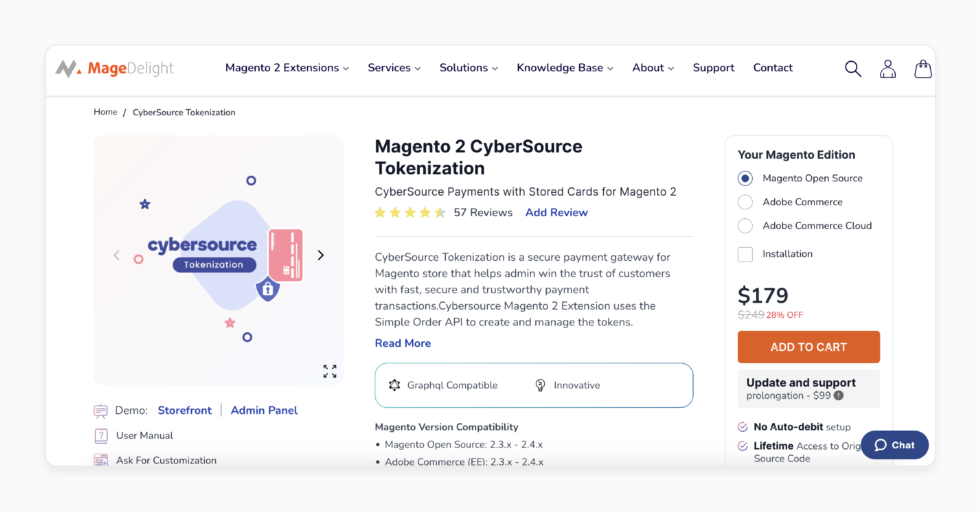Click Magento 2 CyberSource Tokenization title
The width and height of the screenshot is (980, 512).
(x=478, y=157)
